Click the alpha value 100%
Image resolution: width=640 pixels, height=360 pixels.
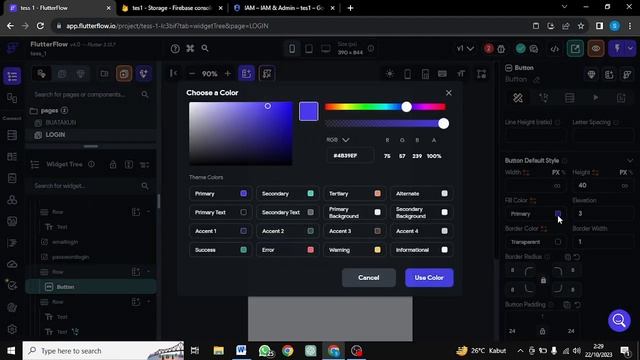(434, 156)
